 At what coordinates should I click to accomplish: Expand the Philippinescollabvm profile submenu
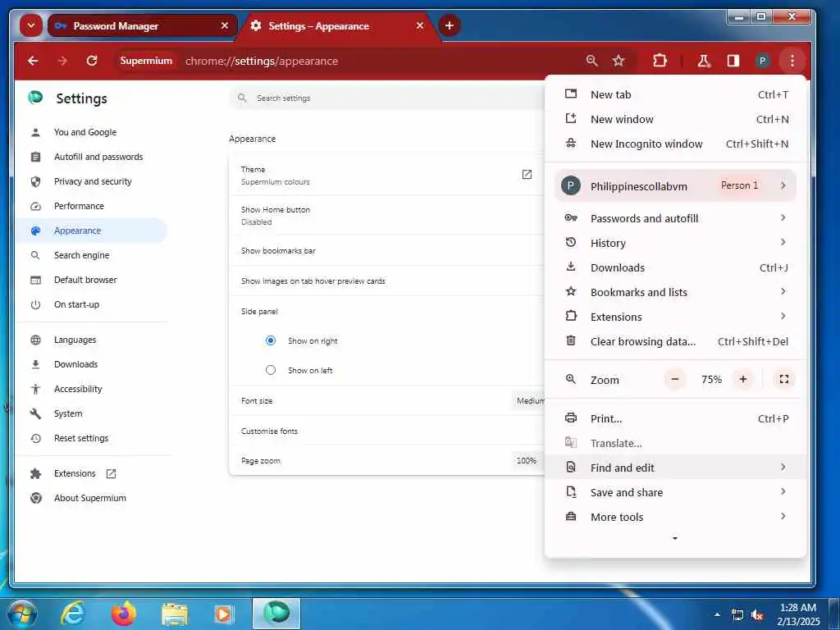tap(676, 186)
